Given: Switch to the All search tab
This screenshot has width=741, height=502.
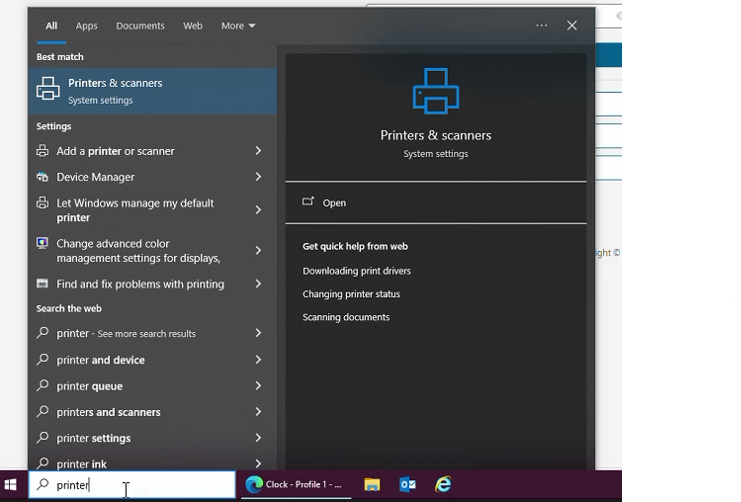Looking at the screenshot, I should coord(52,26).
